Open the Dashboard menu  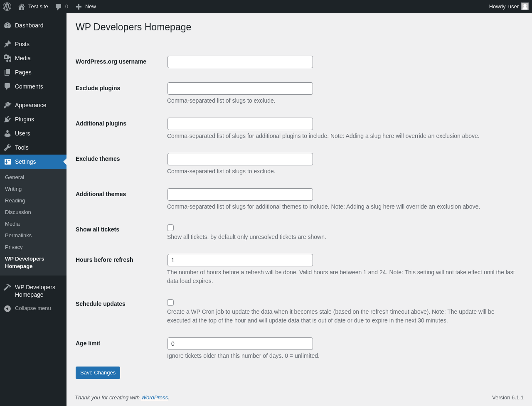click(33, 25)
